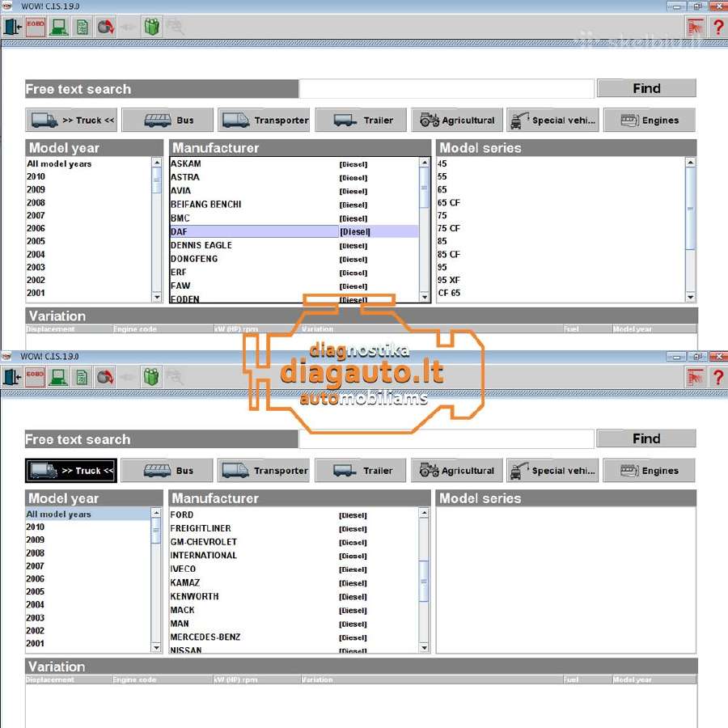Focus the free text search field in top window
Image resolution: width=728 pixels, height=728 pixels.
coord(447,89)
